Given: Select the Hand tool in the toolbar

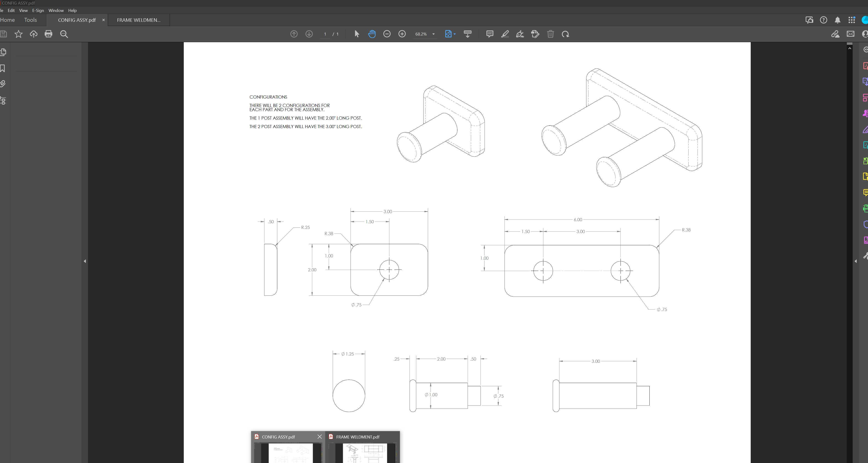Looking at the screenshot, I should 372,34.
